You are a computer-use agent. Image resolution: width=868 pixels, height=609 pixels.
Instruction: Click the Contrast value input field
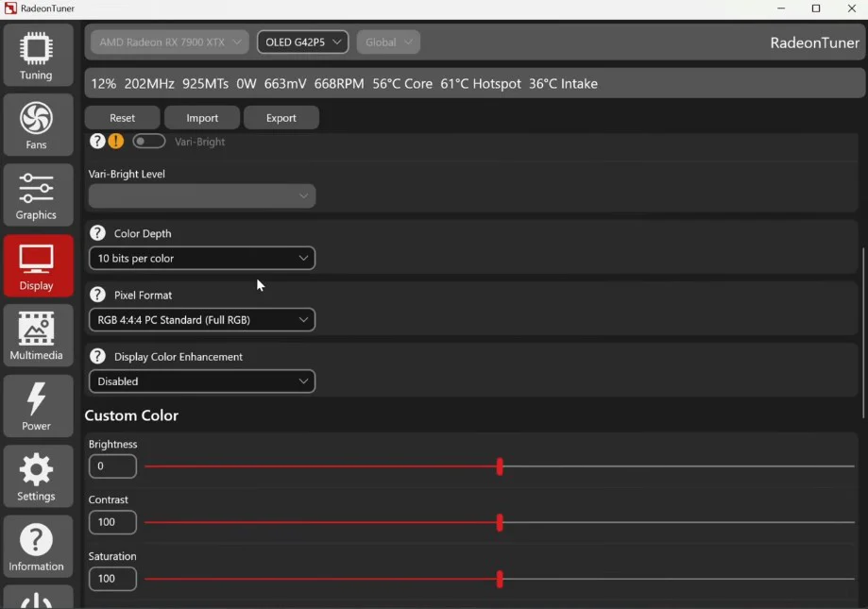pos(112,522)
